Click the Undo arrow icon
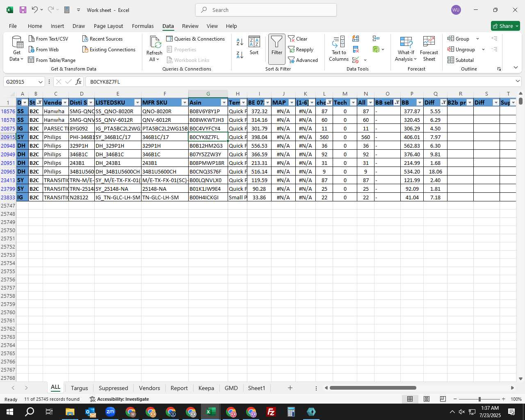The width and height of the screenshot is (525, 420). 35,10
